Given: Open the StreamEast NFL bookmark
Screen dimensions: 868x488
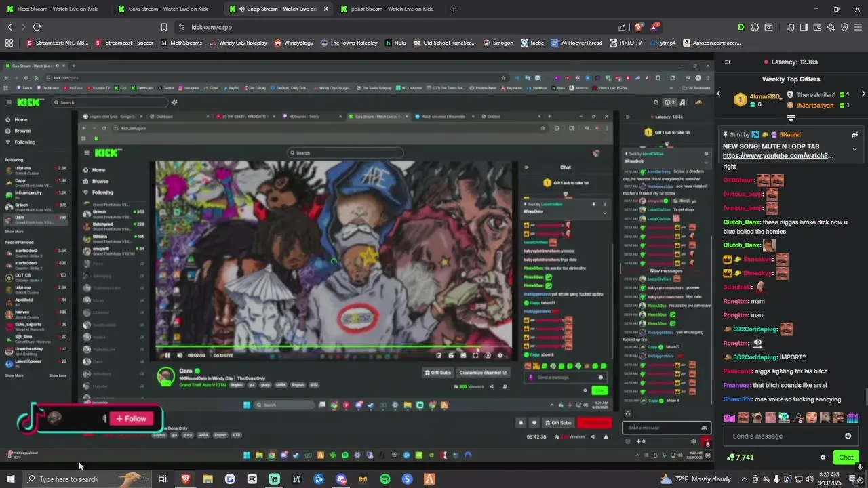Looking at the screenshot, I should (x=58, y=43).
